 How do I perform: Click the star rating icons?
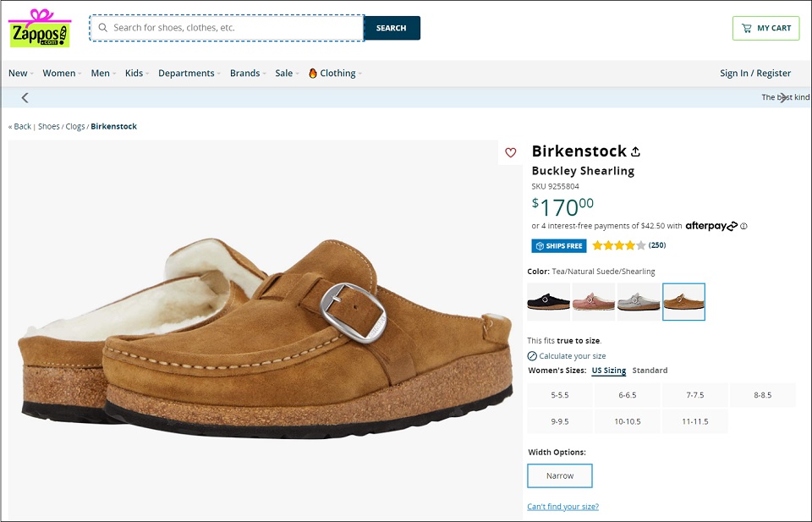pyautogui.click(x=618, y=246)
